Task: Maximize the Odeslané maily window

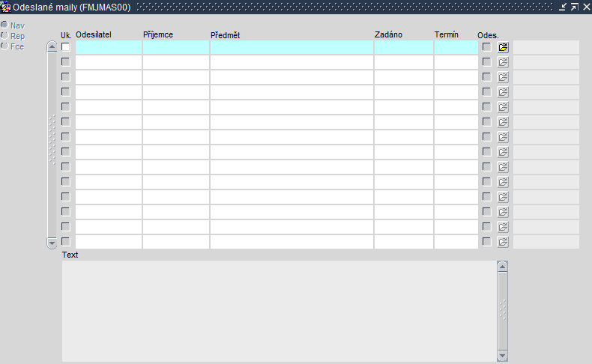Action: 575,7
